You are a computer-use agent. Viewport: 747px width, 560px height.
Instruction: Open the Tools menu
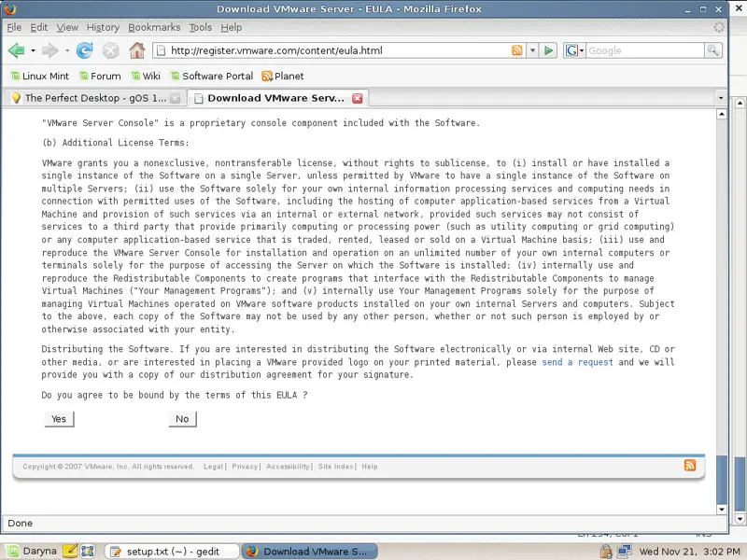[201, 28]
